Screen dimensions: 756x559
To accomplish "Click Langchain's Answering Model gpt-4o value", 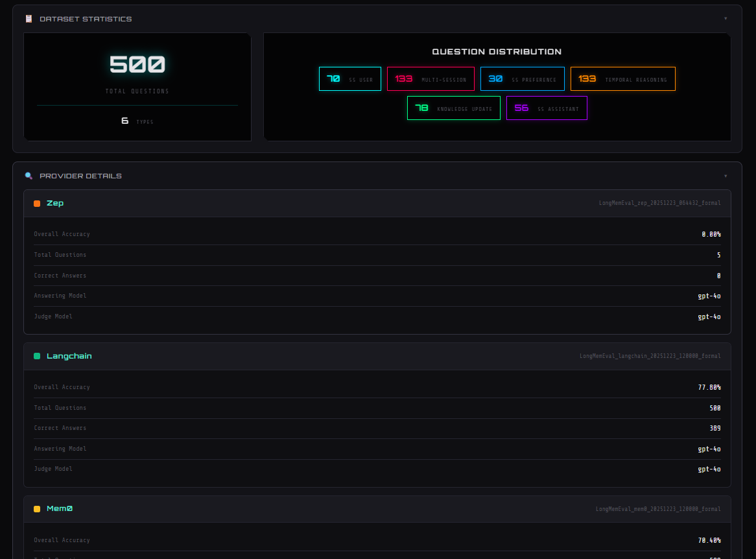I will (709, 449).
